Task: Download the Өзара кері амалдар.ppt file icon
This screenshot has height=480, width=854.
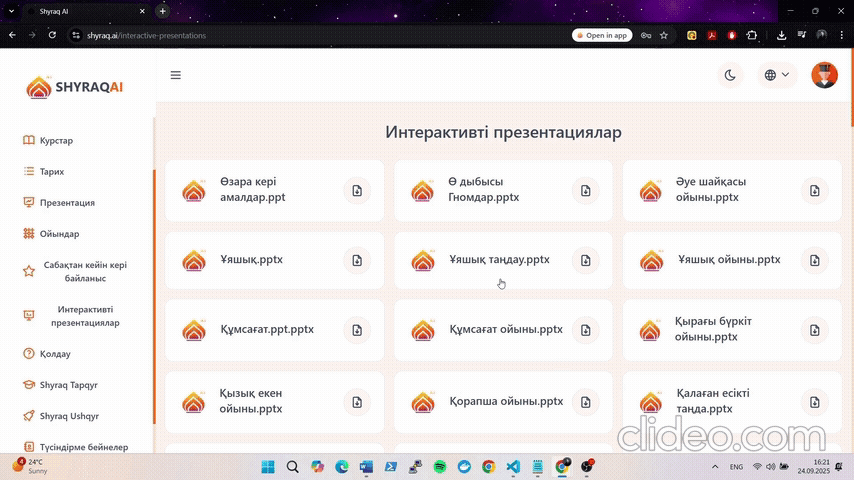Action: click(357, 190)
